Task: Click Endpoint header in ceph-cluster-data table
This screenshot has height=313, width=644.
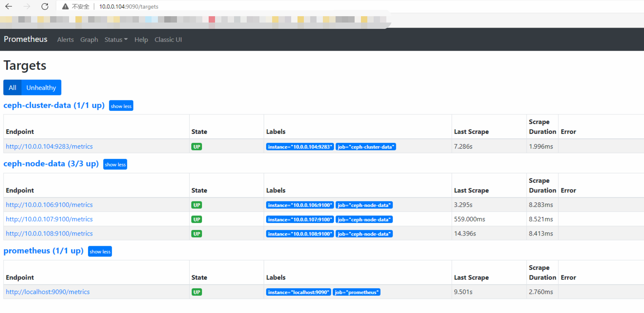Action: point(20,131)
